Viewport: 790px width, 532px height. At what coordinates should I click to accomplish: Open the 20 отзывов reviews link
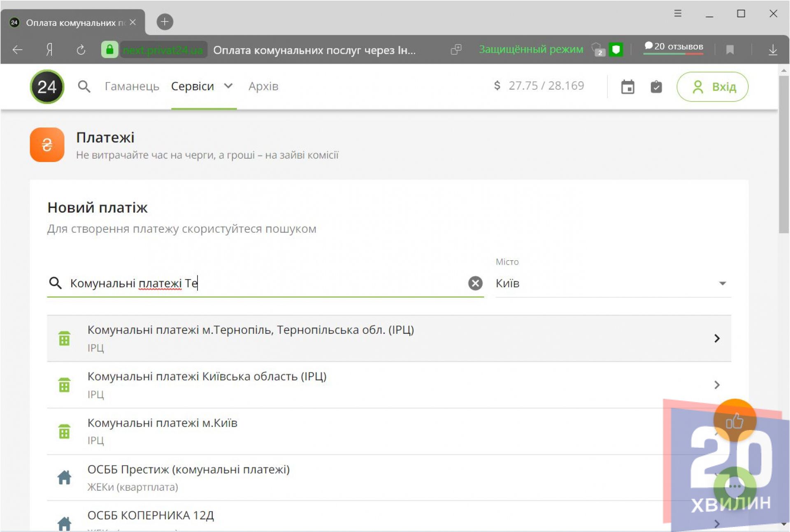coord(674,46)
